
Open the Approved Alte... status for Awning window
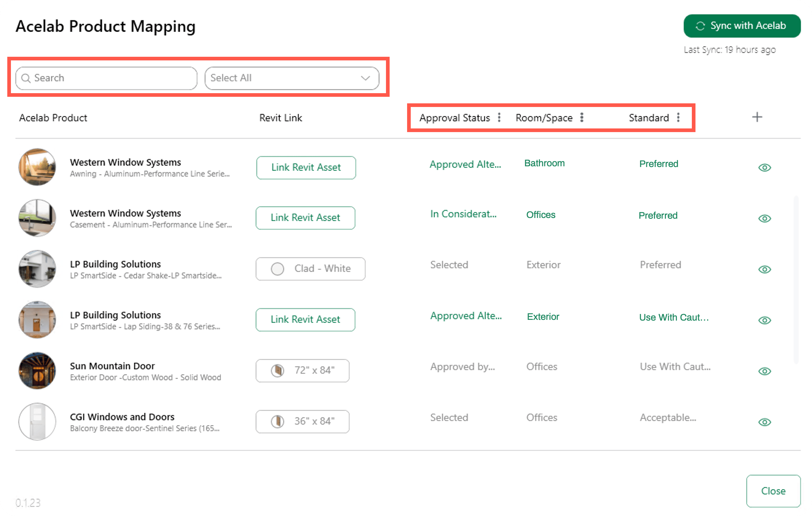[465, 164]
